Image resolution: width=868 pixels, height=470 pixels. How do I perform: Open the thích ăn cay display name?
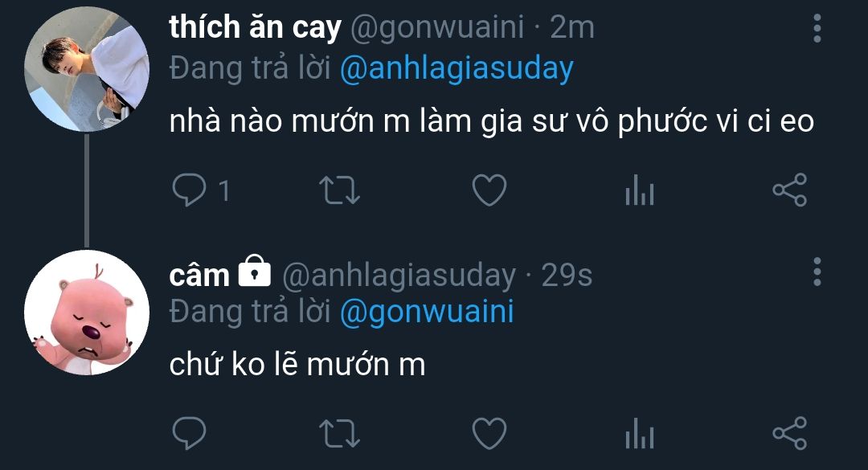(254, 28)
